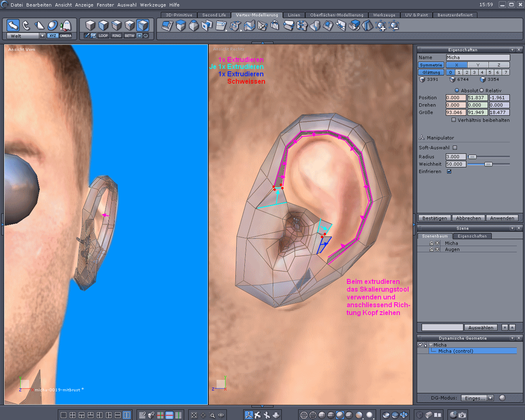
Task: Open the Werkzeuge menu
Action: (x=153, y=5)
